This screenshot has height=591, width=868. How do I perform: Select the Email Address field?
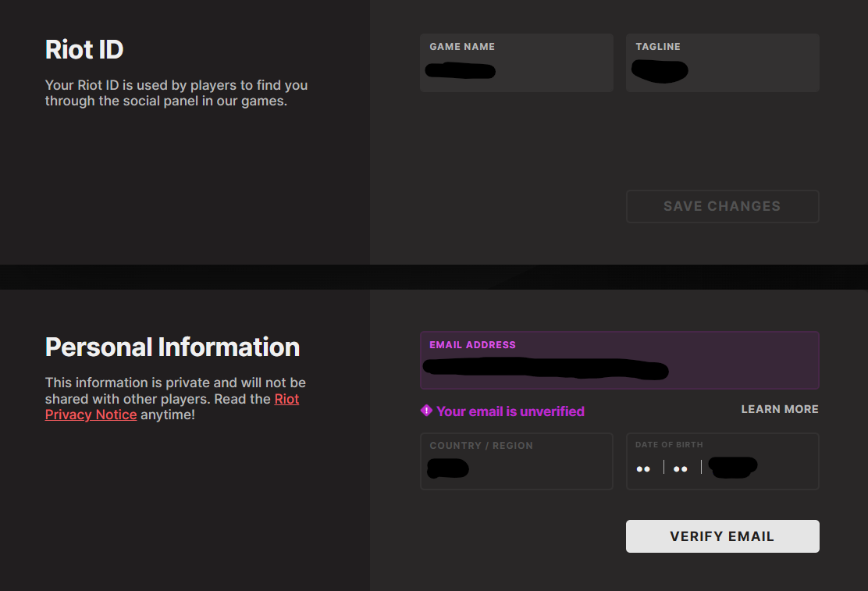coord(620,360)
